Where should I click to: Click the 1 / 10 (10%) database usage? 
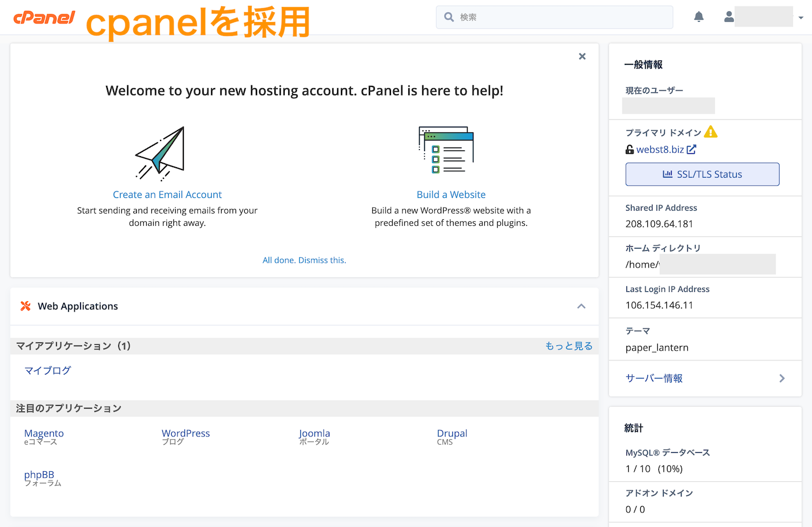pos(654,469)
